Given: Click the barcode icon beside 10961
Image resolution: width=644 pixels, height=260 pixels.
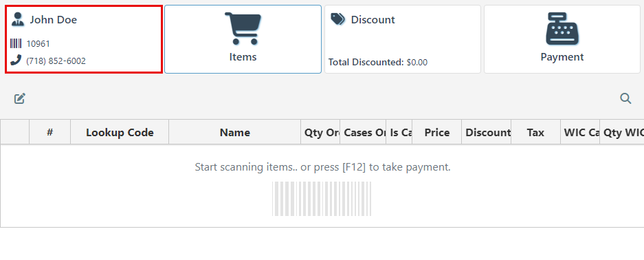Looking at the screenshot, I should pyautogui.click(x=16, y=43).
